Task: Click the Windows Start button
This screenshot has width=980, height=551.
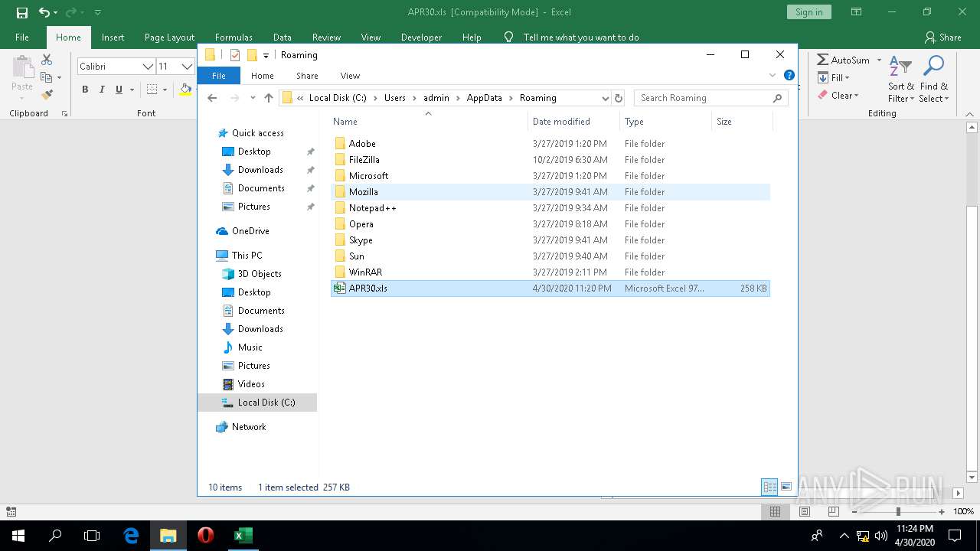Action: click(x=18, y=536)
